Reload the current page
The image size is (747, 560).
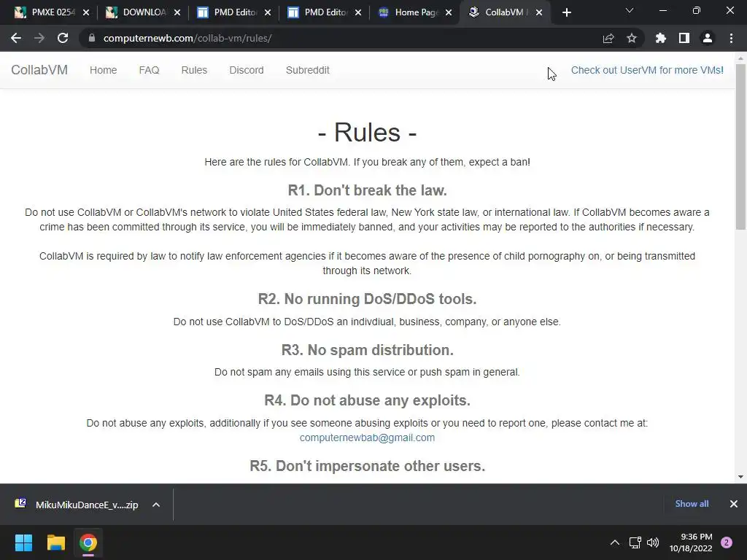click(x=63, y=38)
